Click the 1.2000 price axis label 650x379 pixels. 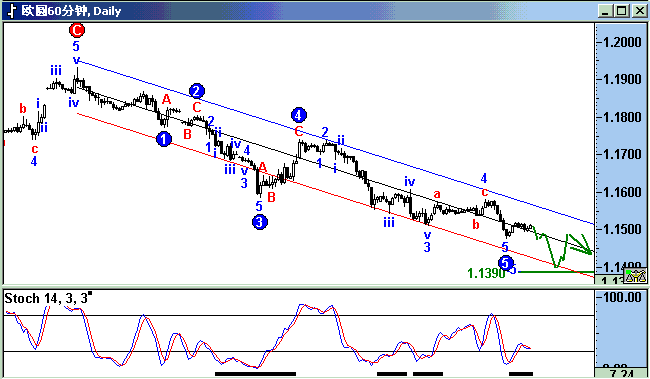(x=621, y=42)
